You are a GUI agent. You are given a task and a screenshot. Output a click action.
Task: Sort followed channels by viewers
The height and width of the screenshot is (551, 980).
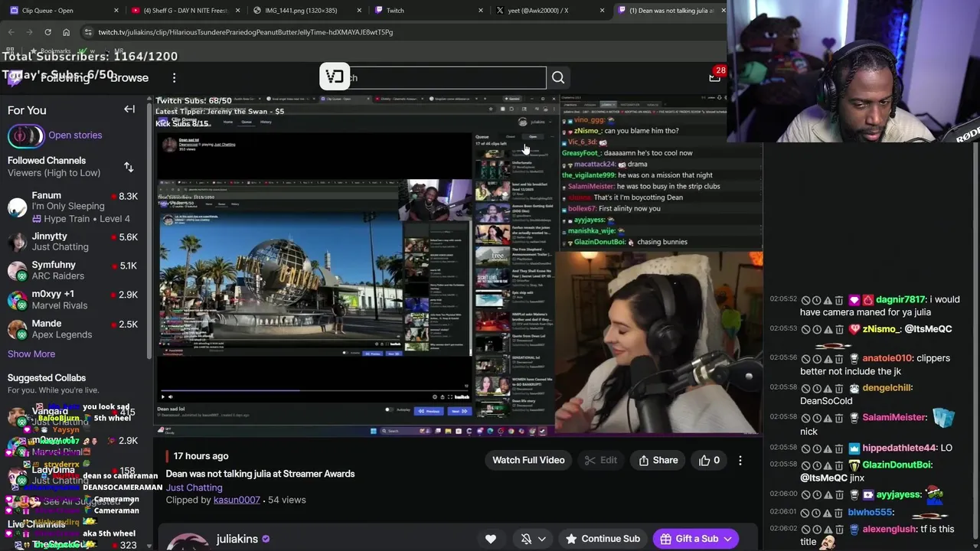coord(129,167)
